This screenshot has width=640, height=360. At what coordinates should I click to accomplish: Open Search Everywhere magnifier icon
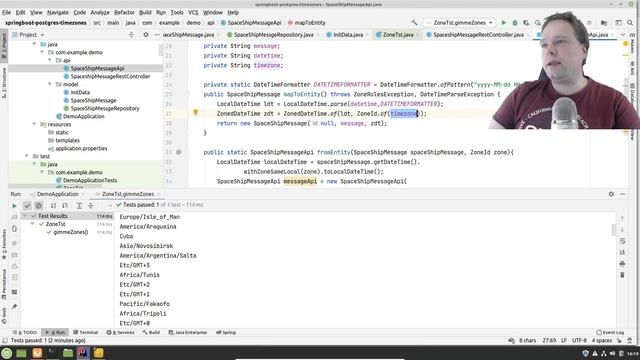630,23
